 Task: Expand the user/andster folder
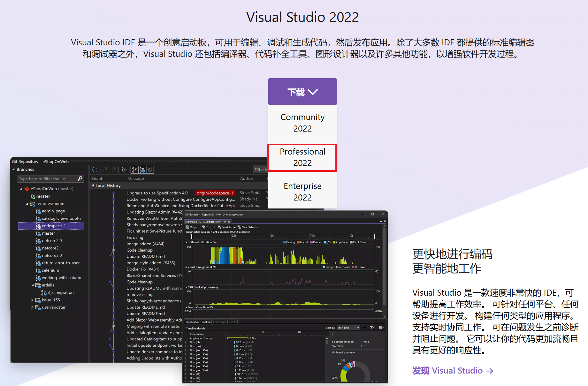tap(32, 307)
